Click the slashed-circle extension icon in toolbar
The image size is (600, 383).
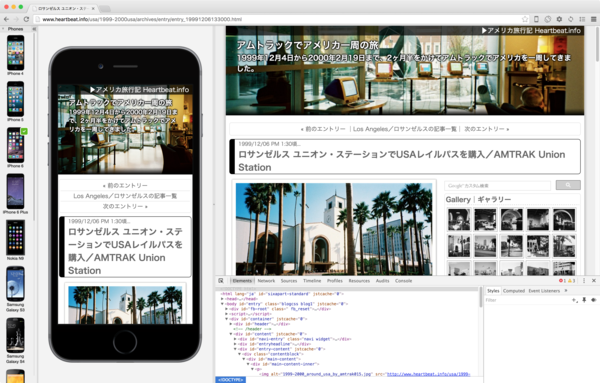tap(548, 19)
